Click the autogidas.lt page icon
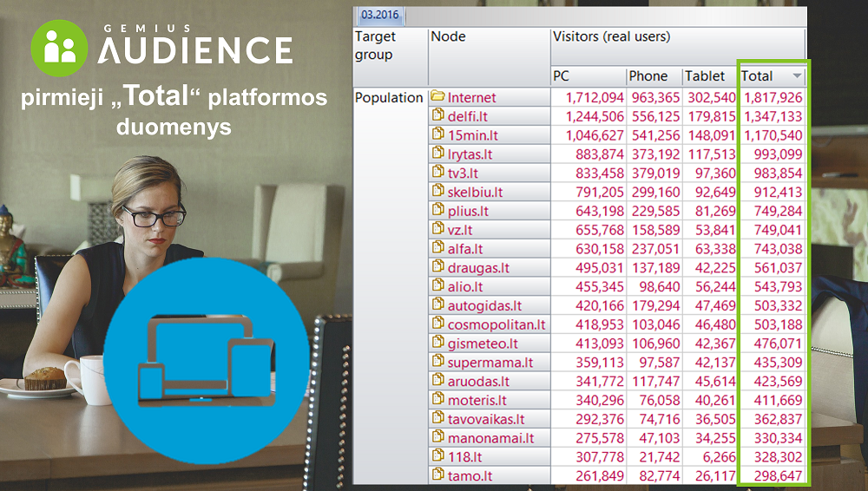The width and height of the screenshot is (868, 491). click(x=437, y=304)
